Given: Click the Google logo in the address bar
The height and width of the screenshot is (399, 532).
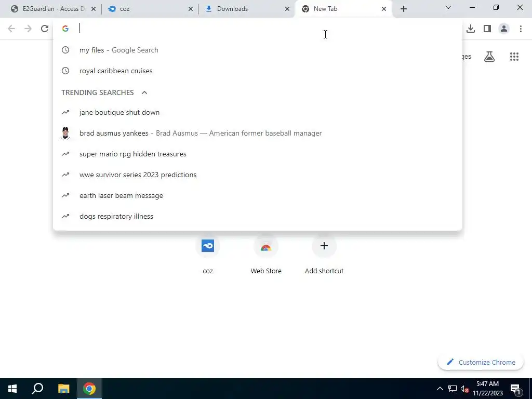Looking at the screenshot, I should tap(65, 29).
